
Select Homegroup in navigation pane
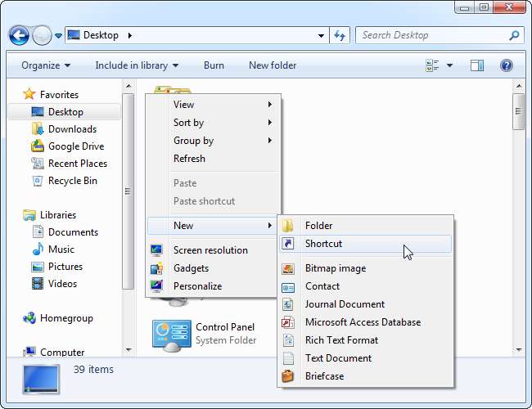pos(66,318)
